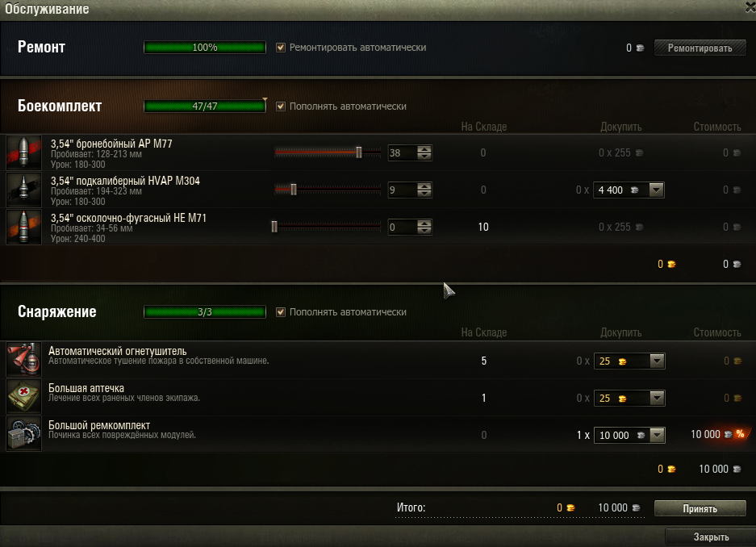756x547 pixels.
Task: Click the Закрыть button
Action: [x=711, y=537]
